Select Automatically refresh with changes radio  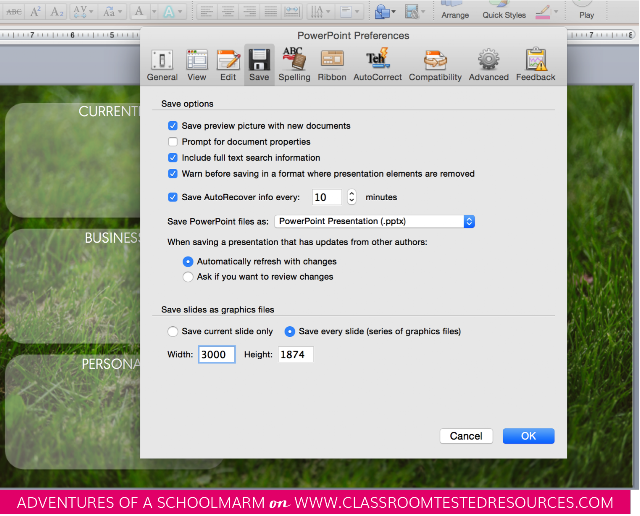pos(188,261)
